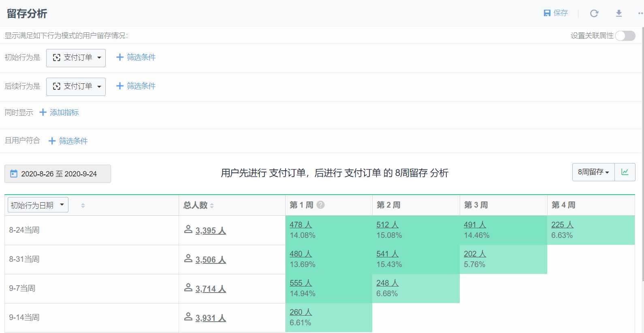
Task: Select the 8-31当周 row label
Action: coord(24,259)
